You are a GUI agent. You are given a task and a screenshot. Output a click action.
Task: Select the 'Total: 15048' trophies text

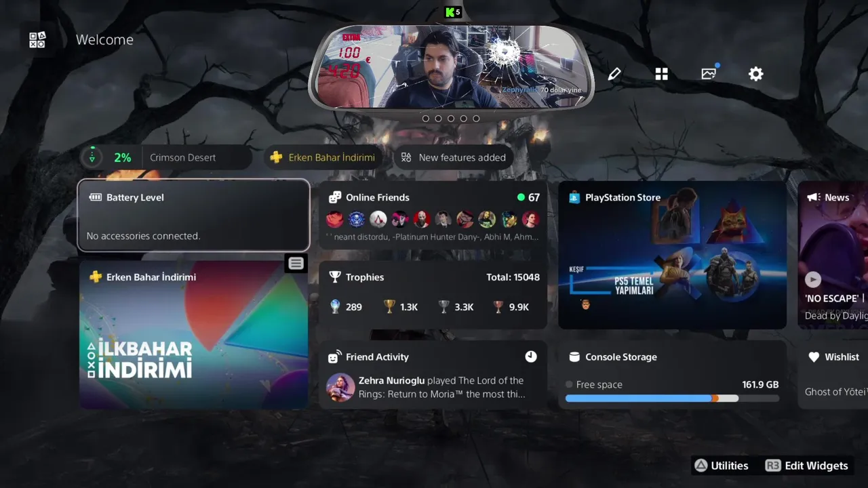(x=513, y=277)
